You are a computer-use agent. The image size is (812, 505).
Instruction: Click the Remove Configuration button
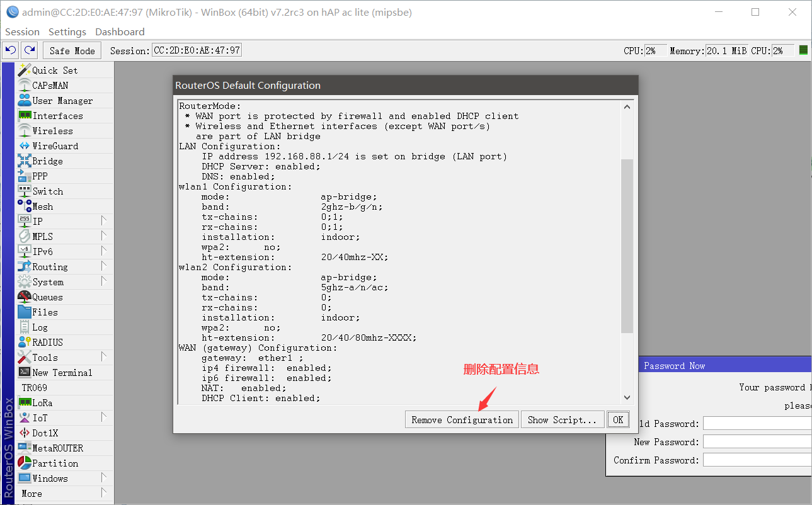coord(462,419)
